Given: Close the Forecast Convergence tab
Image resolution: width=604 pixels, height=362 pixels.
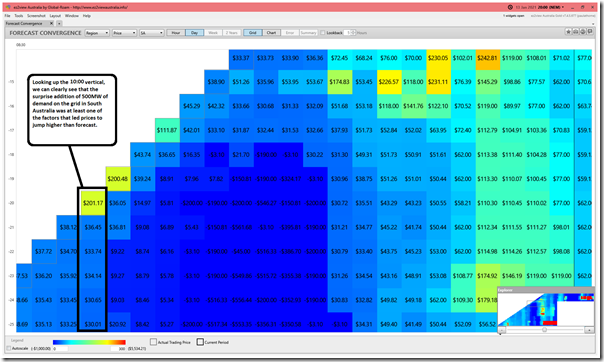Looking at the screenshot, I should (x=52, y=23).
